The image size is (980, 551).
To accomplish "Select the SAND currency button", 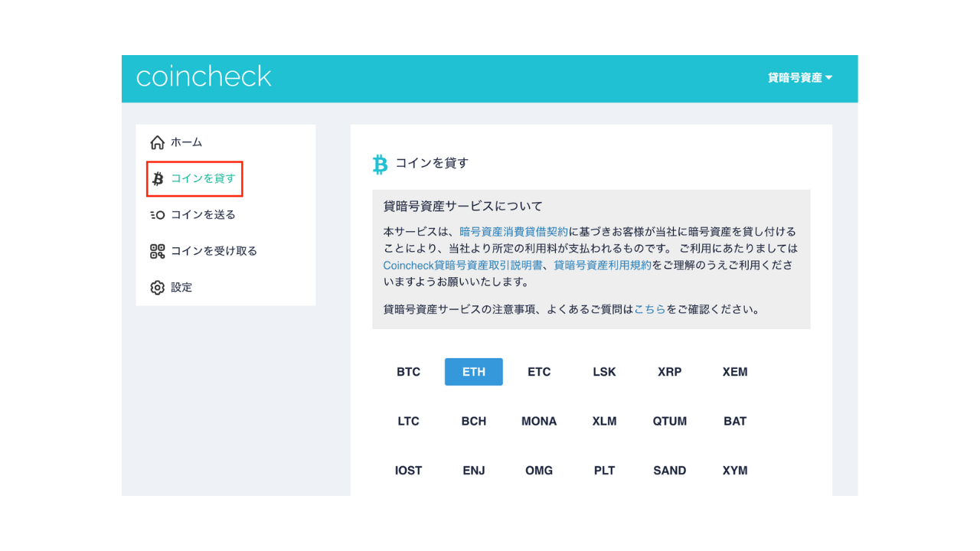I will 669,470.
